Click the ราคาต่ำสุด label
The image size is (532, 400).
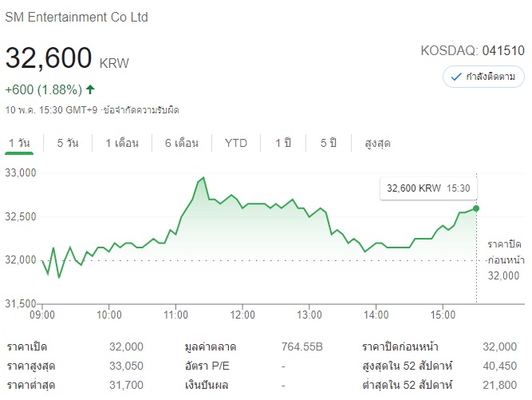pyautogui.click(x=31, y=386)
